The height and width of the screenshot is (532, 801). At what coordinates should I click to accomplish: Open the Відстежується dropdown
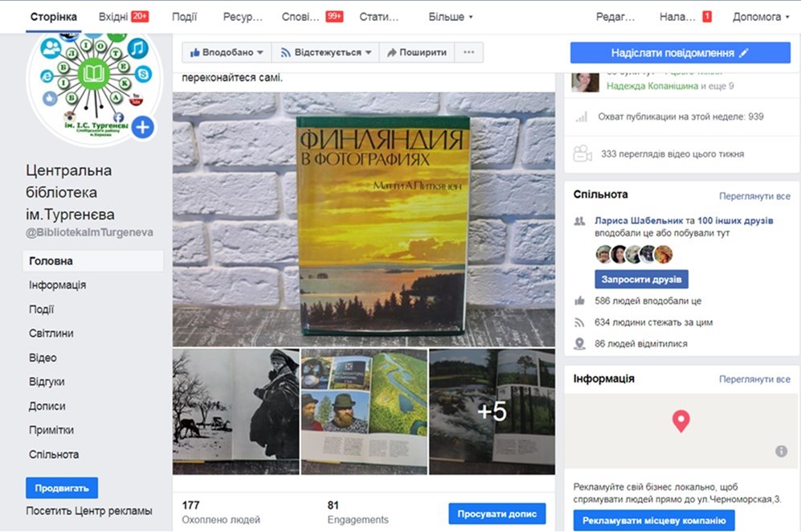point(325,52)
